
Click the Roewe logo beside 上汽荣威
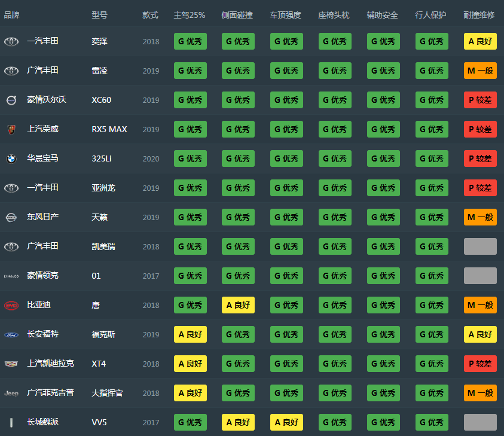[x=11, y=129]
